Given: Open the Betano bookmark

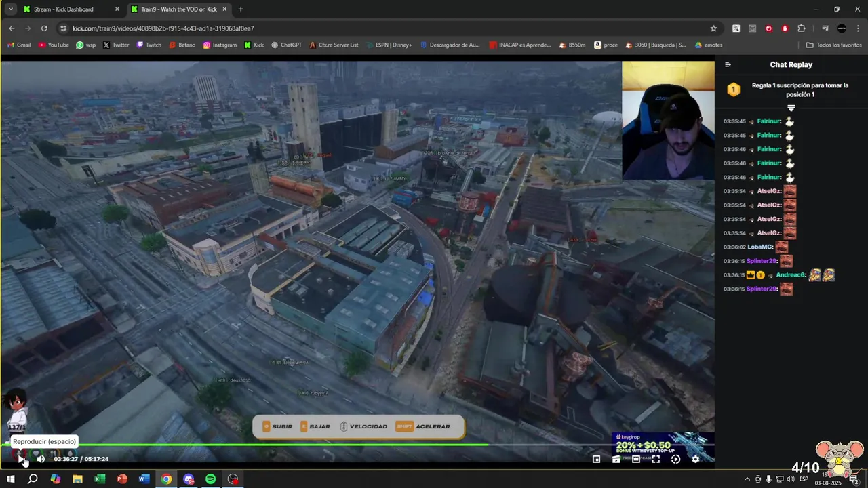Looking at the screenshot, I should click(x=182, y=45).
